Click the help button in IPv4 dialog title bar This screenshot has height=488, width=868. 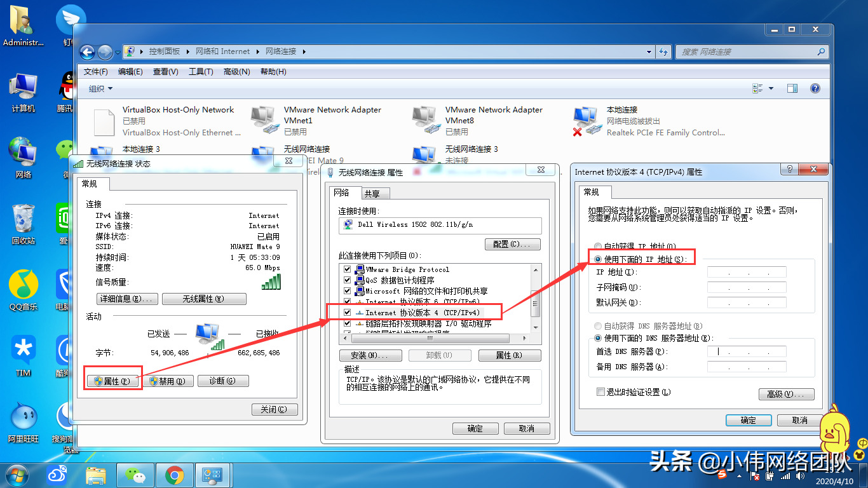point(788,170)
